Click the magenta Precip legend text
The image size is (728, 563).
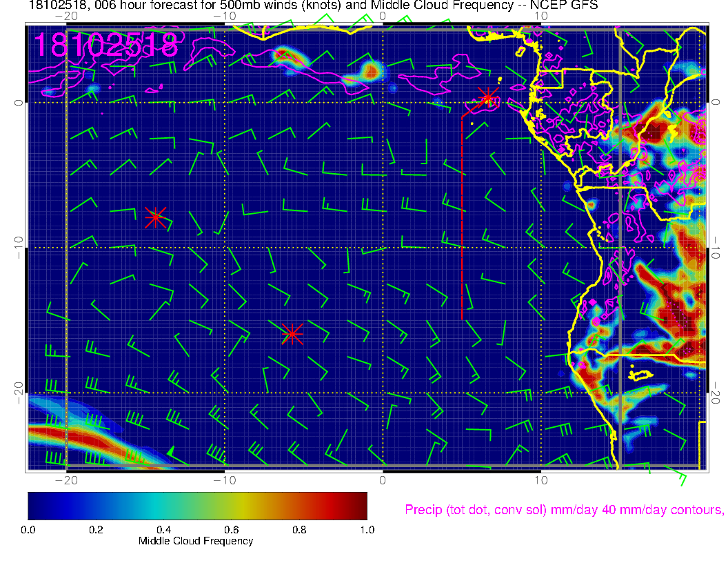[563, 510]
